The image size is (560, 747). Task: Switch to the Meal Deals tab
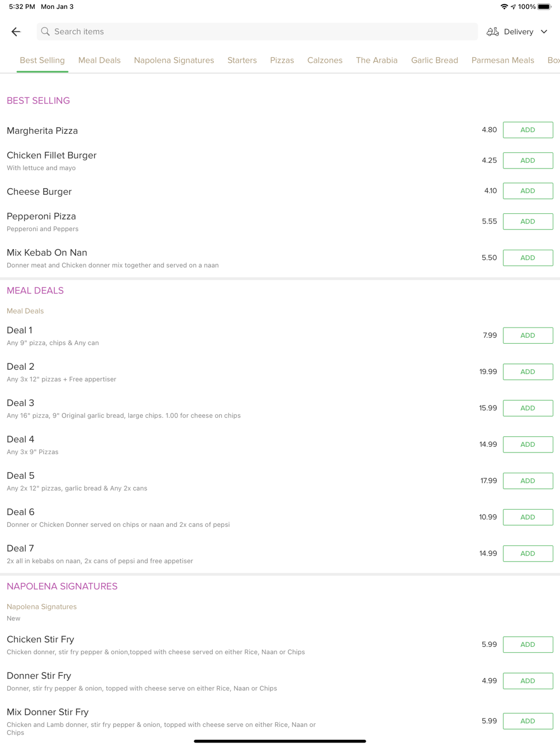(x=99, y=60)
